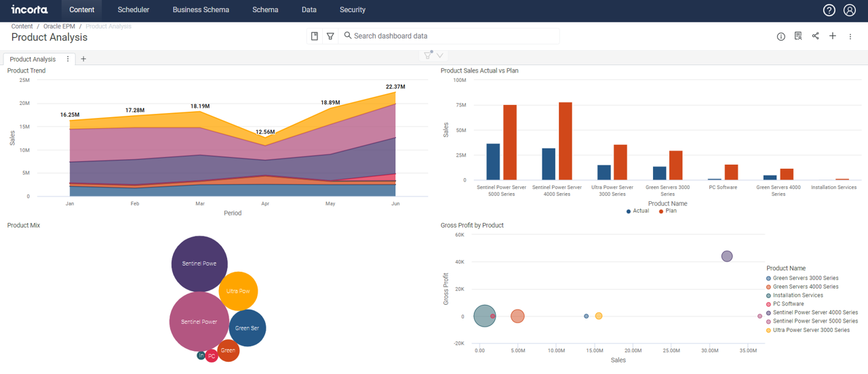The width and height of the screenshot is (868, 374).
Task: Click the Incorta logo
Action: click(30, 9)
